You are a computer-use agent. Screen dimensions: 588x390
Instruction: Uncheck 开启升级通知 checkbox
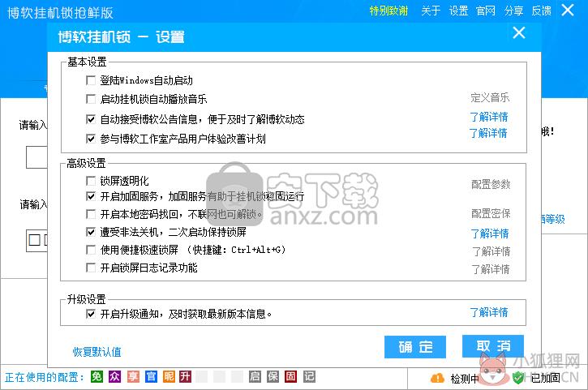point(90,314)
